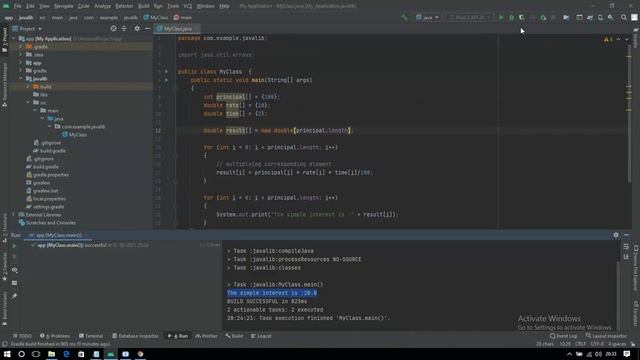Open the Build menu
The height and width of the screenshot is (360, 640).
click(143, 6)
